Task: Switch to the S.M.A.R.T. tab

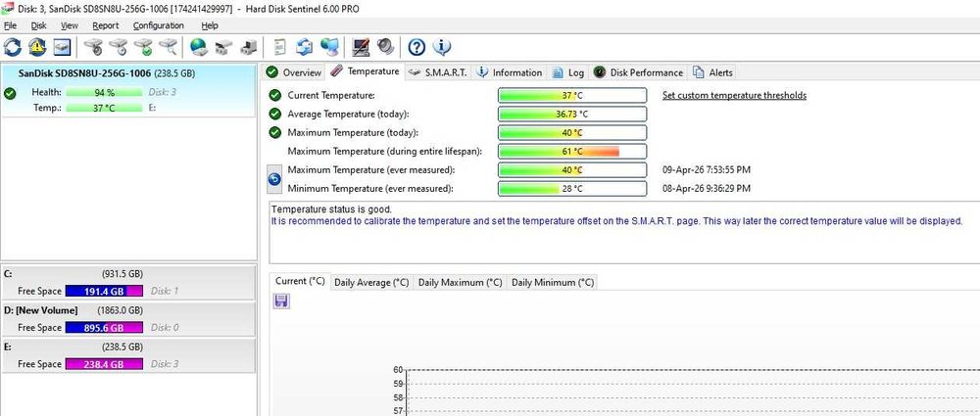Action: tap(437, 72)
